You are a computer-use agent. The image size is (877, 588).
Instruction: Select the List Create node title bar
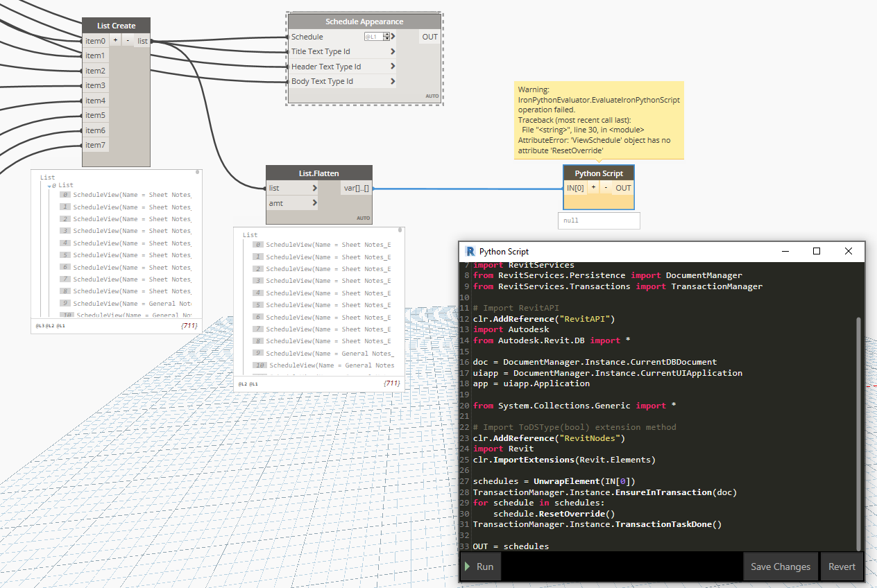(x=117, y=26)
